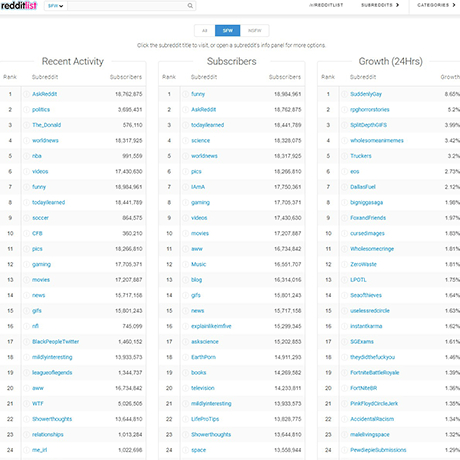The width and height of the screenshot is (460, 460).
Task: Go to redditlist home via logo
Action: pos(19,5)
